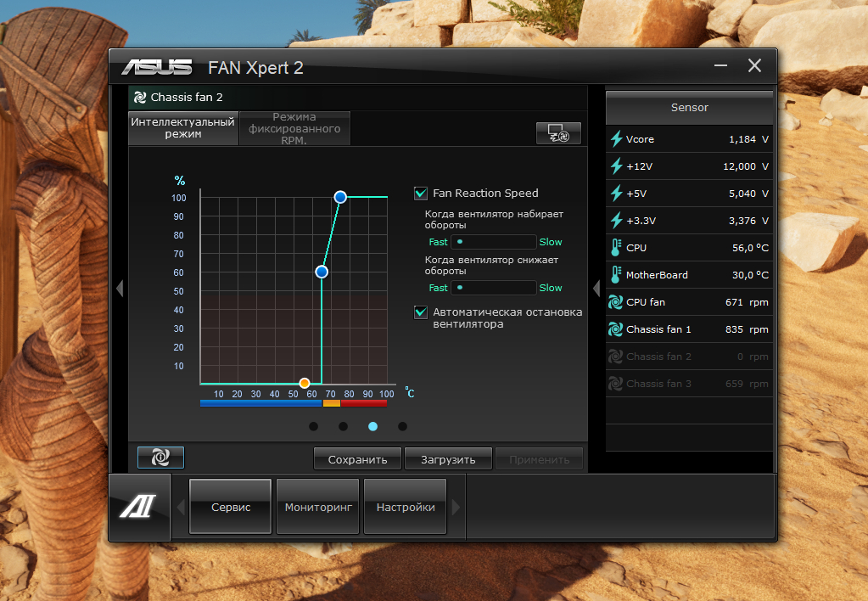Click the Chassis fan 1 835 rpm value
The height and width of the screenshot is (601, 868).
point(747,329)
